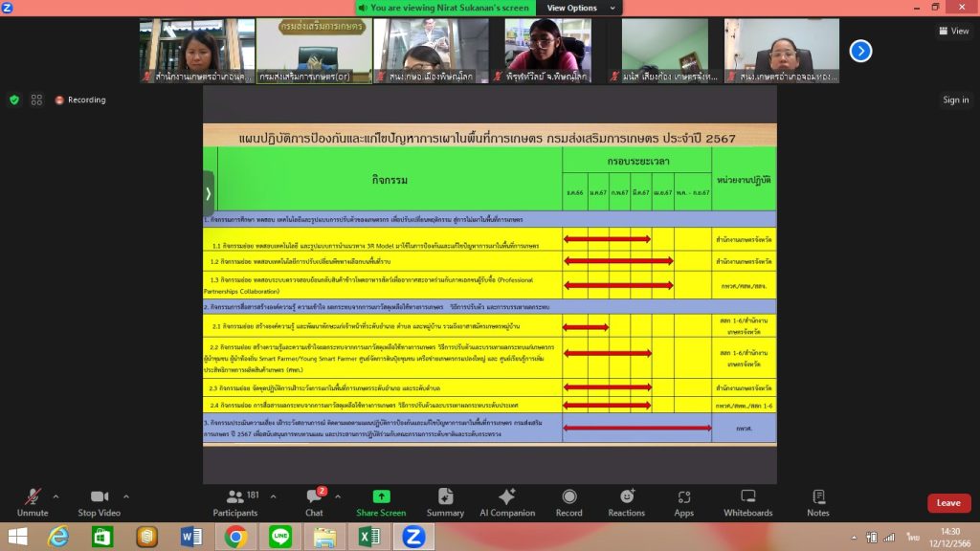Open Google Chrome from the taskbar
980x551 pixels.
coord(235,537)
